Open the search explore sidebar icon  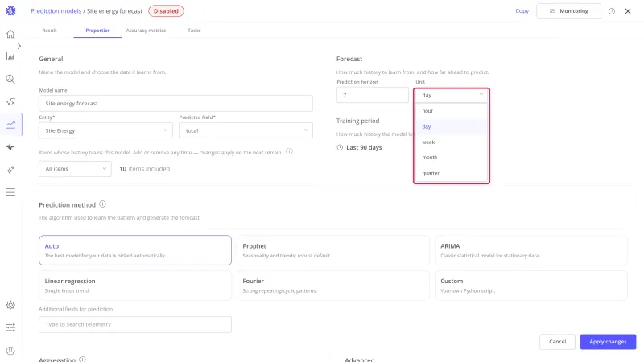pos(10,79)
